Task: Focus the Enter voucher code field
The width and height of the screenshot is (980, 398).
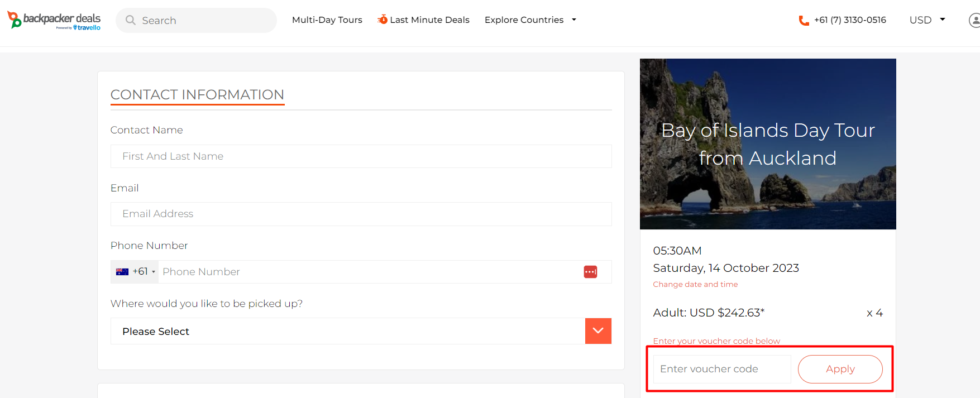Action: pyautogui.click(x=722, y=369)
